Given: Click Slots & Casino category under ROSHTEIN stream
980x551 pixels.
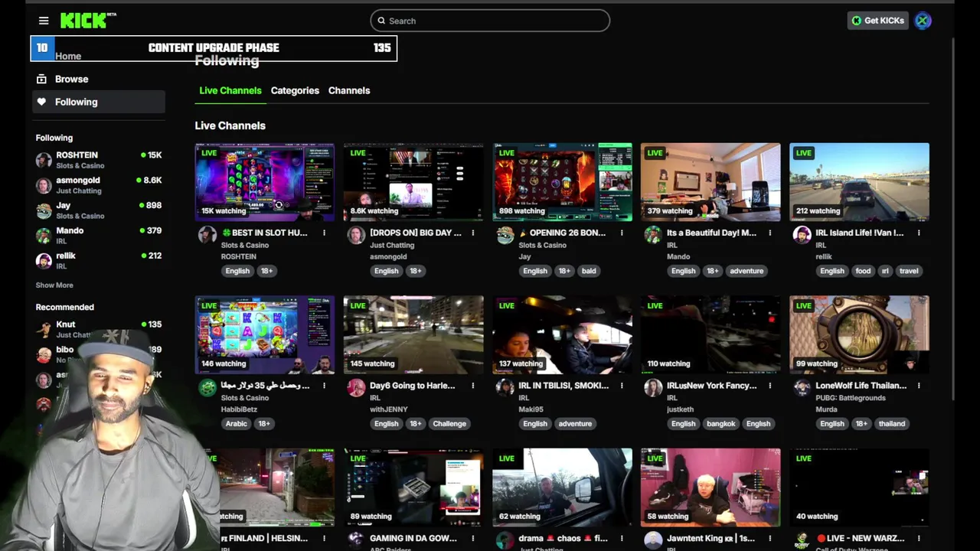Looking at the screenshot, I should point(245,245).
